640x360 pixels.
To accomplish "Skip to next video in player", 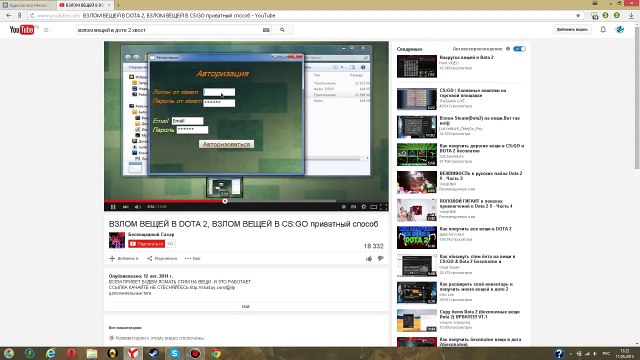I will point(126,207).
